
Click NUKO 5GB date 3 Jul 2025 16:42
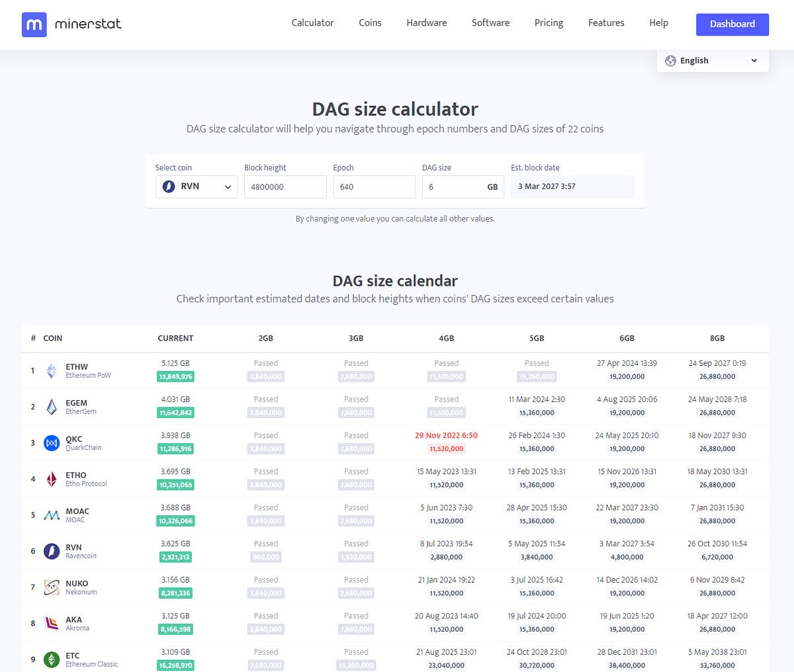tap(537, 580)
